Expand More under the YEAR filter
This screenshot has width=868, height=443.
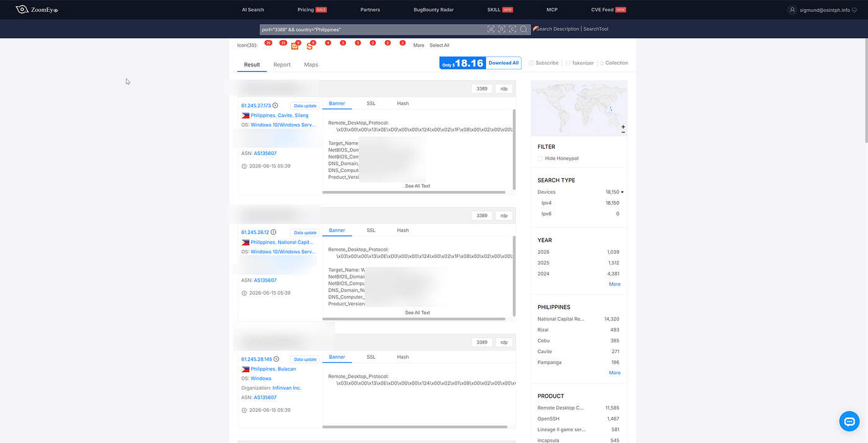[x=614, y=284]
